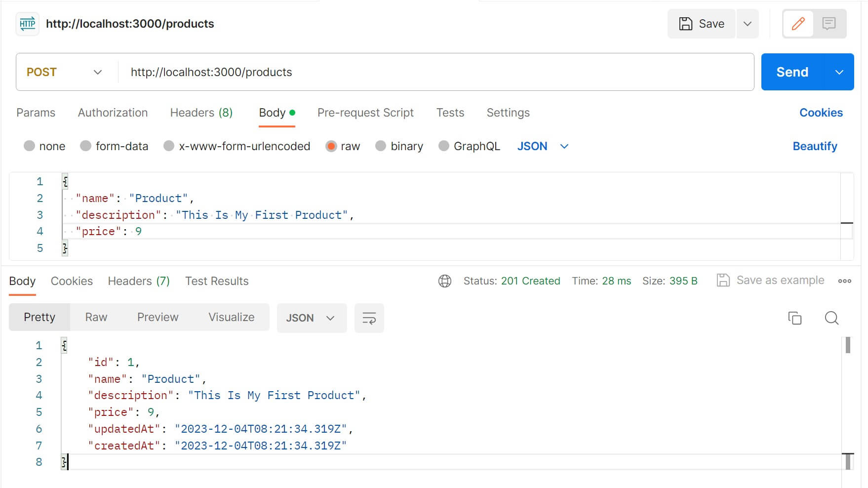The height and width of the screenshot is (488, 868).
Task: Expand the Send button dropdown arrow
Action: [839, 72]
